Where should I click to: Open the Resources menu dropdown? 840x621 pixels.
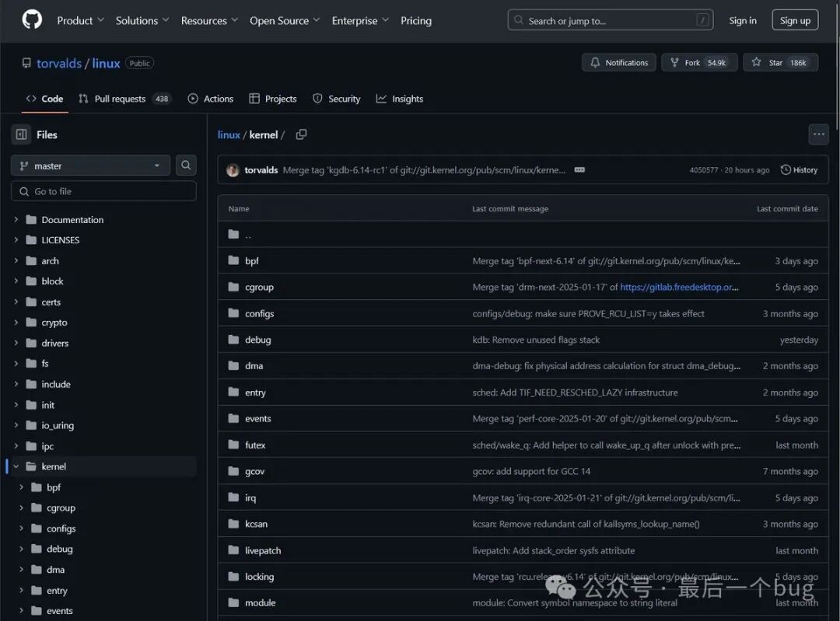[x=209, y=20]
